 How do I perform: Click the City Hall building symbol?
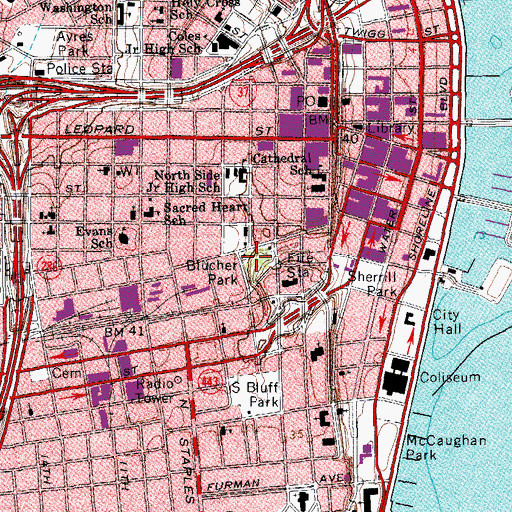pyautogui.click(x=410, y=319)
